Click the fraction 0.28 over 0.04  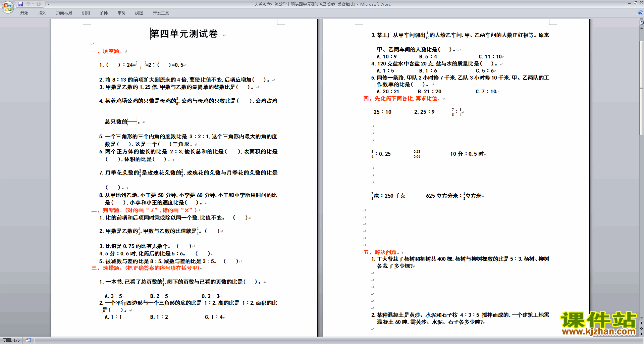417,154
